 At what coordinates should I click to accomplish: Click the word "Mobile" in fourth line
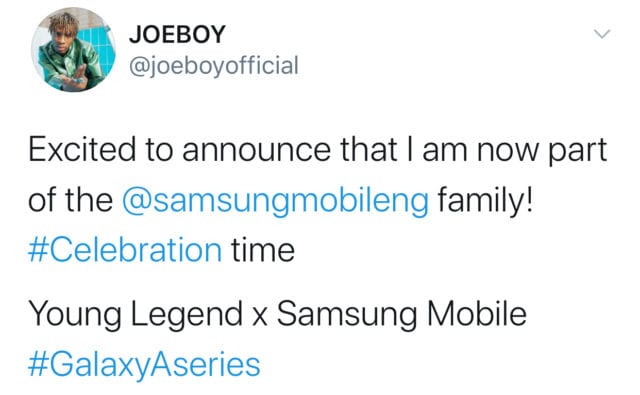[476, 313]
